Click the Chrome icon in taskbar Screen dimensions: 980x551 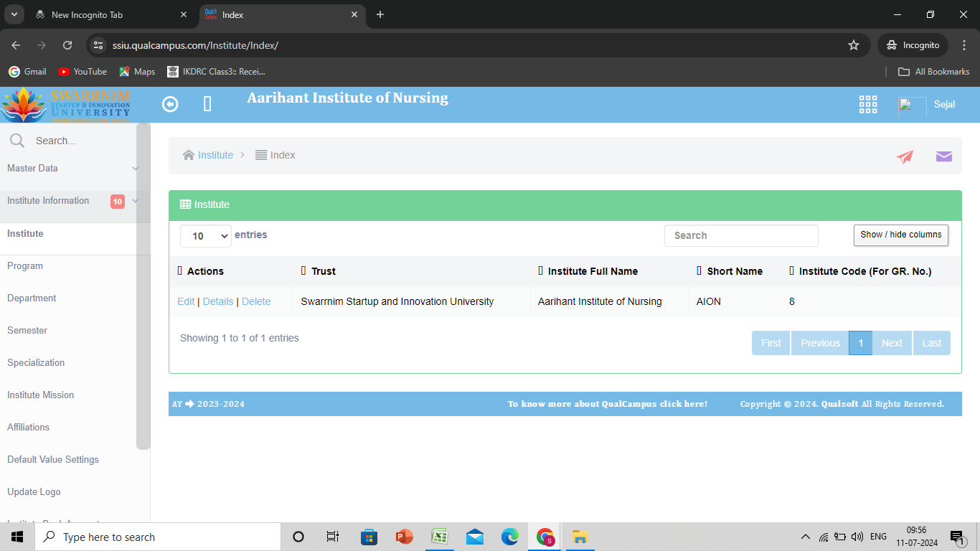coord(545,537)
